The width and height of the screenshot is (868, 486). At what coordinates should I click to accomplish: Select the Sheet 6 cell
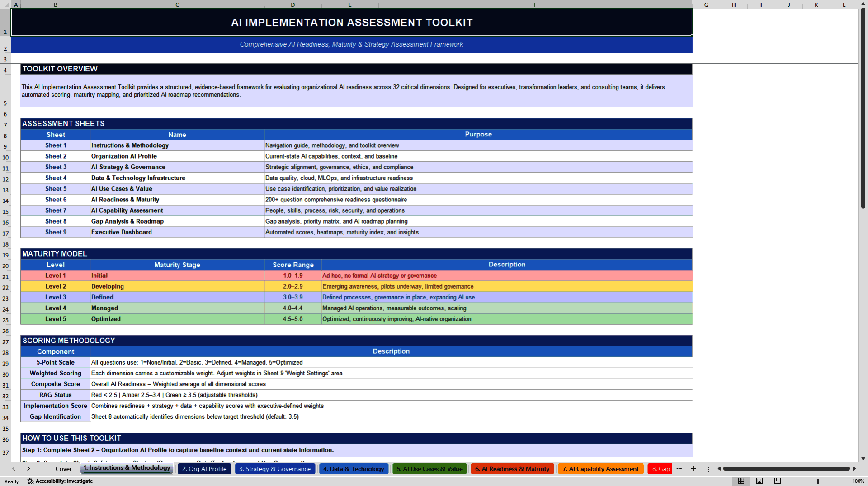click(x=56, y=200)
